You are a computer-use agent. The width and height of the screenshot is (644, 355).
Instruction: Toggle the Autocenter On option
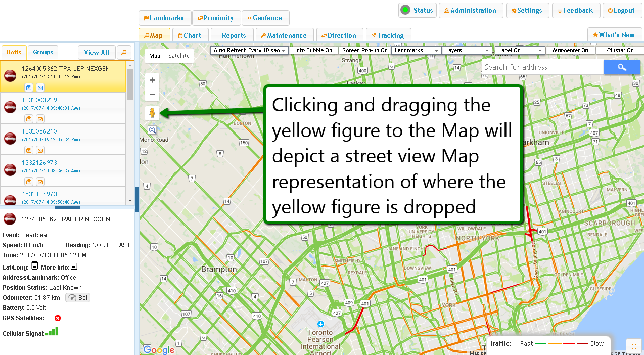[570, 51]
